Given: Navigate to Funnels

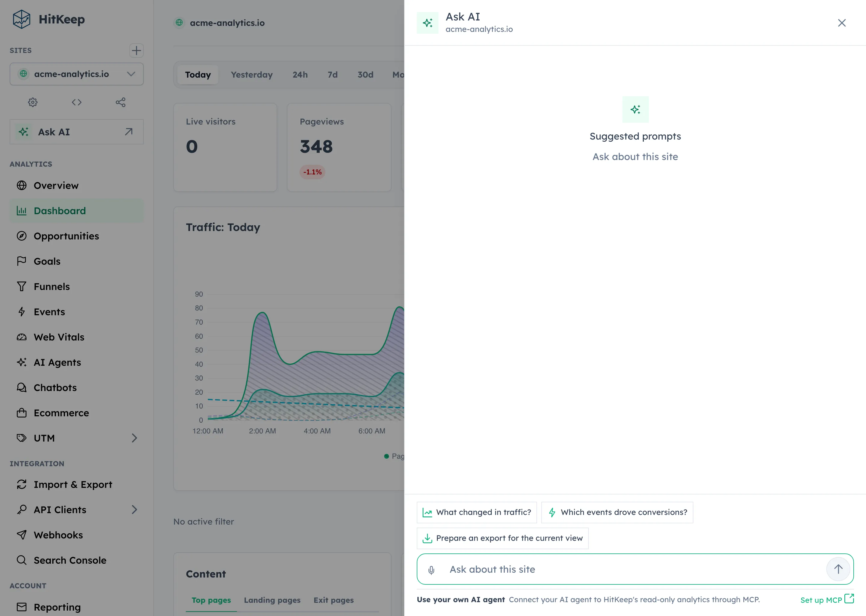Looking at the screenshot, I should point(77,286).
